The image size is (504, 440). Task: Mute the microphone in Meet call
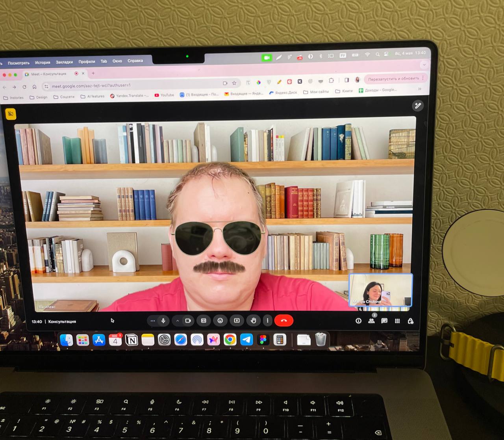click(x=163, y=321)
